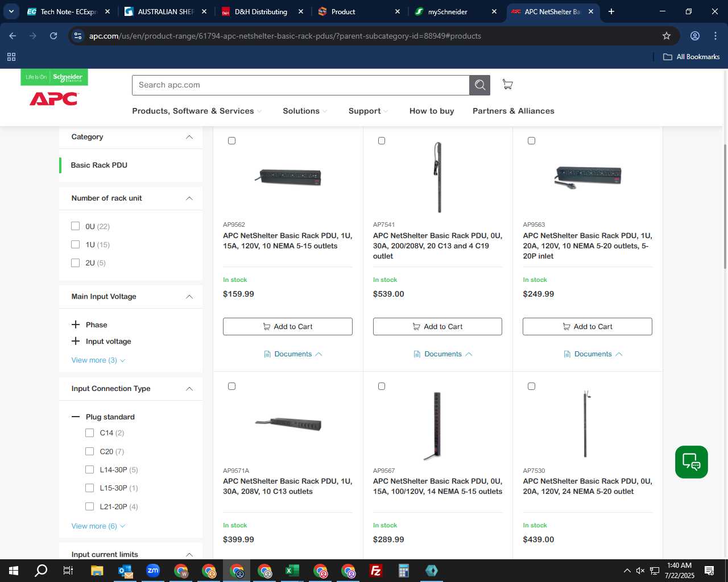The height and width of the screenshot is (582, 728).
Task: Open Chrome three-dot menu
Action: [x=715, y=36]
